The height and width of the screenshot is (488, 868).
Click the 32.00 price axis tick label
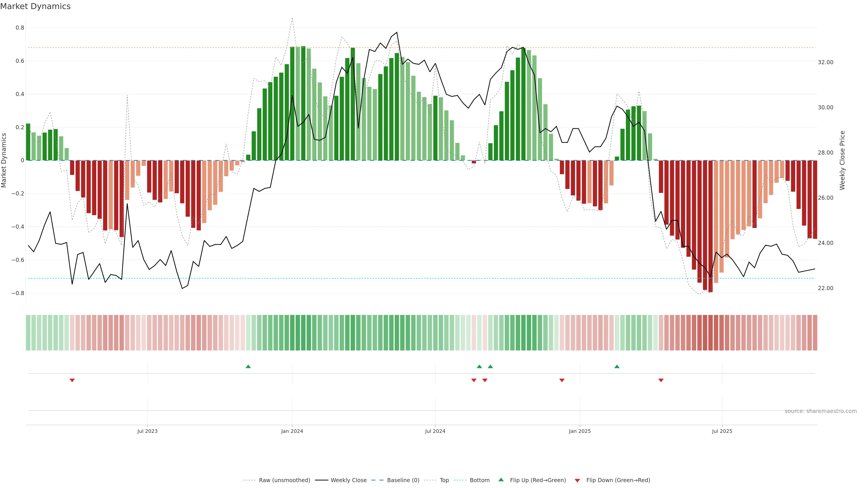tap(826, 62)
